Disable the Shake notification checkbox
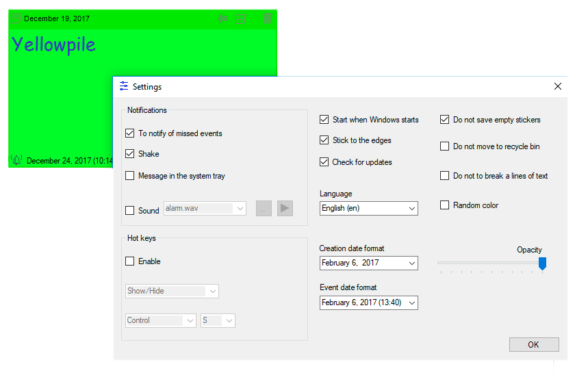The height and width of the screenshot is (375, 588). tap(130, 154)
